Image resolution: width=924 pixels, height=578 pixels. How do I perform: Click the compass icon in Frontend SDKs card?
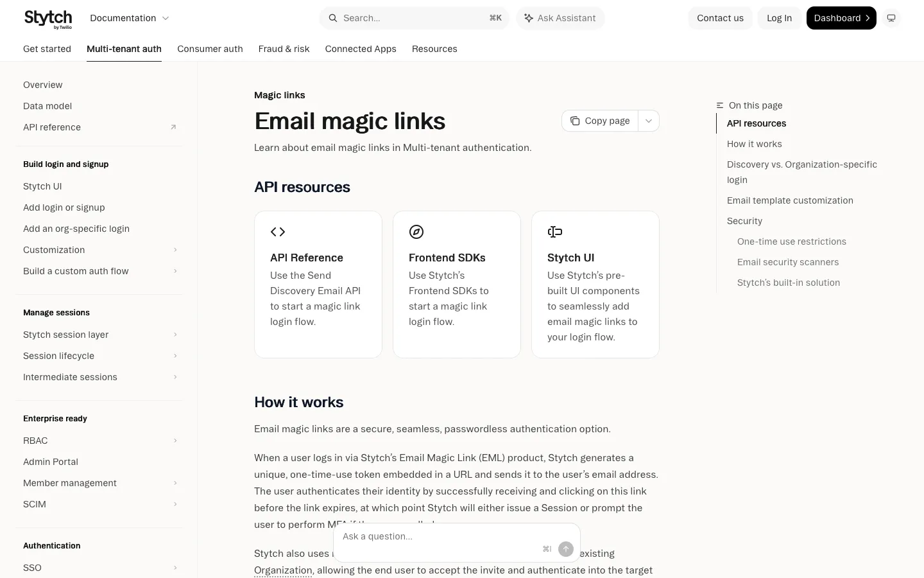click(416, 232)
